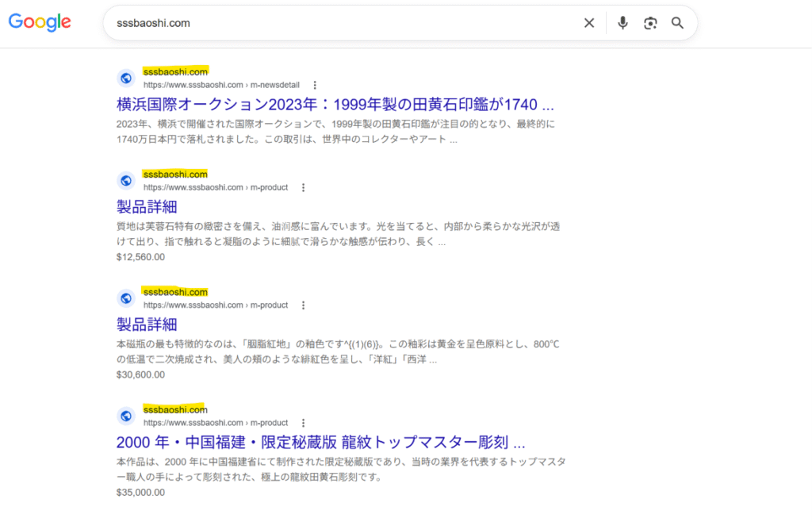Click the snippet beginning 本磁瓶の最も特徴的
The image size is (812, 522).
pos(338,351)
